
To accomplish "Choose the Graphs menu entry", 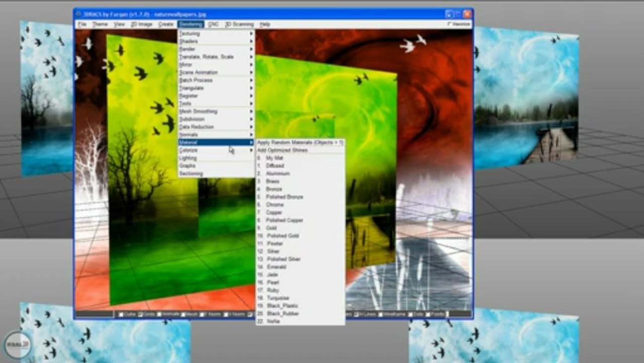I will coord(216,165).
